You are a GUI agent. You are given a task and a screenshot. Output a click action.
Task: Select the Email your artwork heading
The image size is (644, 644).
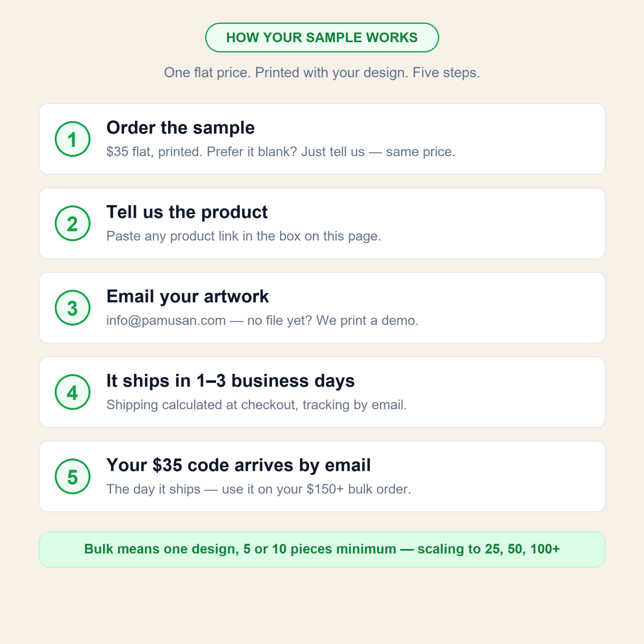(x=187, y=297)
